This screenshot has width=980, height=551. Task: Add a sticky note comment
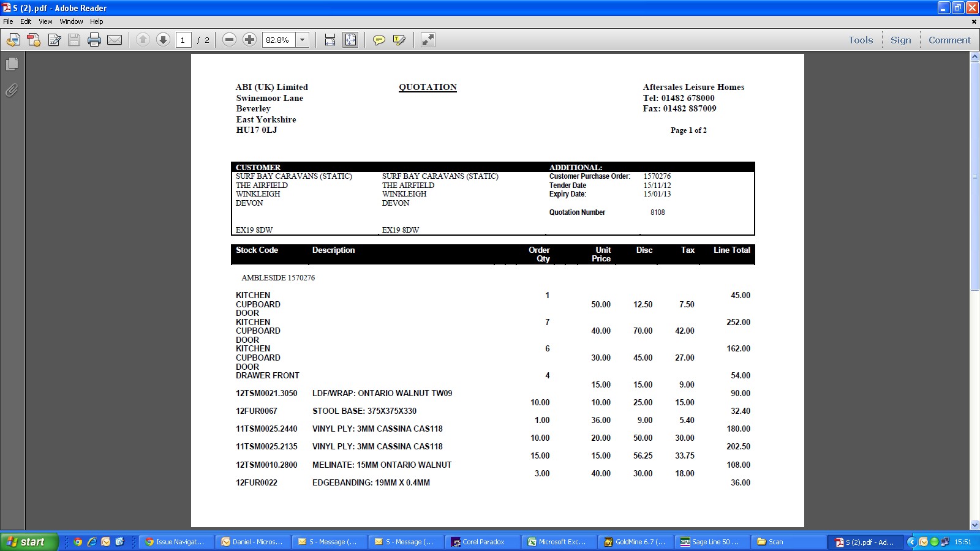[379, 40]
